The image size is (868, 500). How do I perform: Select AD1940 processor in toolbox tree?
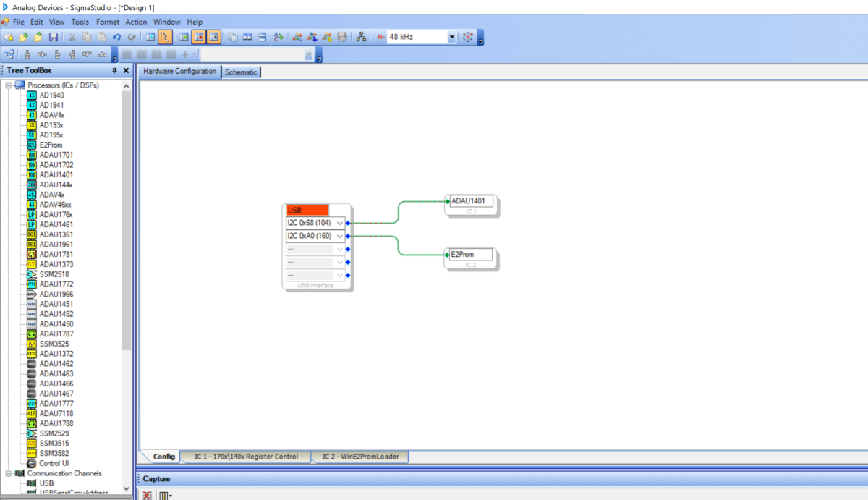click(x=51, y=95)
